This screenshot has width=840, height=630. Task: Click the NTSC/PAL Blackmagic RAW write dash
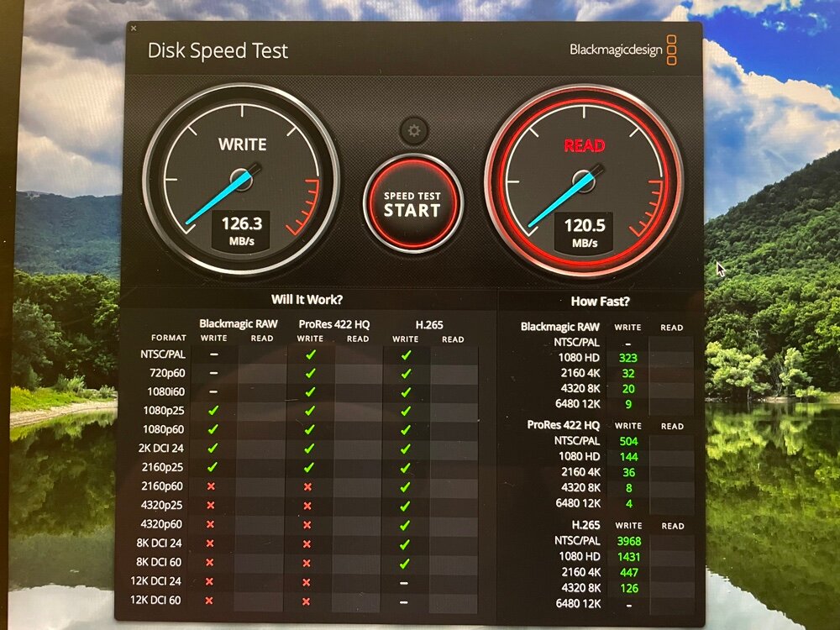pyautogui.click(x=213, y=354)
